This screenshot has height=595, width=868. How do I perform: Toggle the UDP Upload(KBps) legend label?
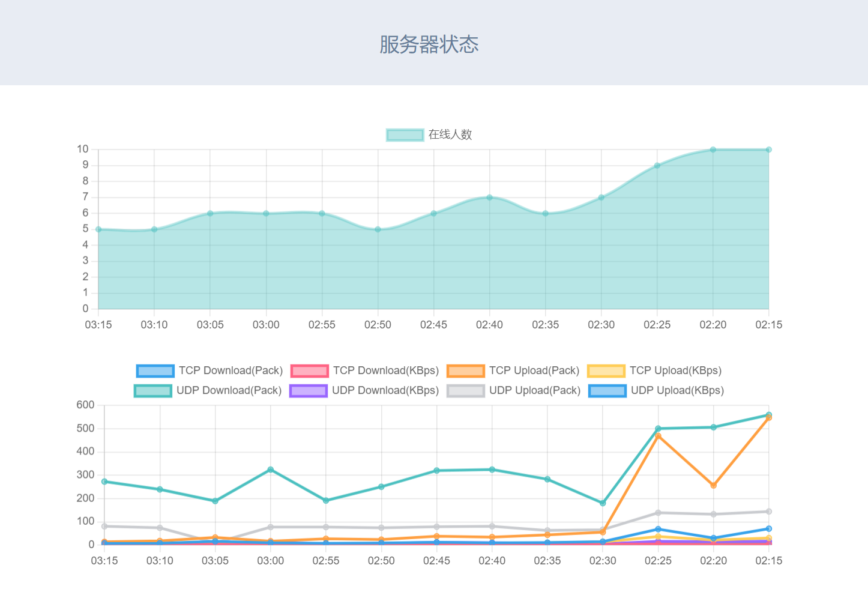[x=677, y=391]
